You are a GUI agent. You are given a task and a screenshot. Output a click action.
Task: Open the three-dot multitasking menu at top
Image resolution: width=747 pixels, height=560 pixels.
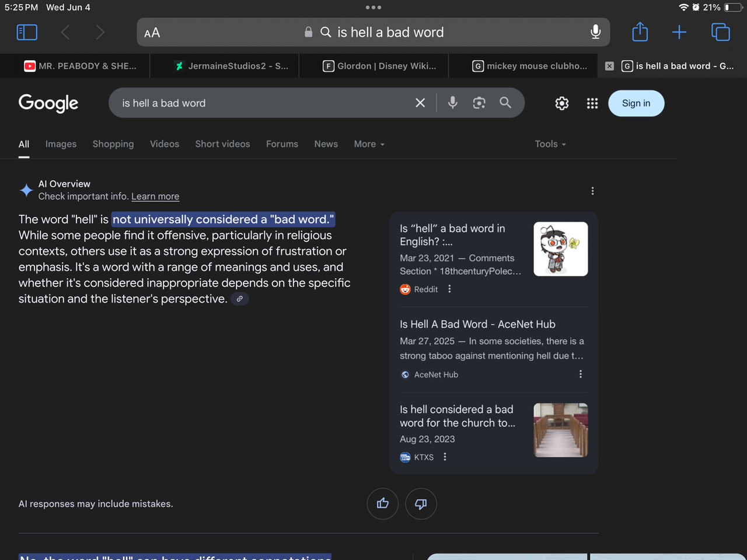pyautogui.click(x=373, y=8)
